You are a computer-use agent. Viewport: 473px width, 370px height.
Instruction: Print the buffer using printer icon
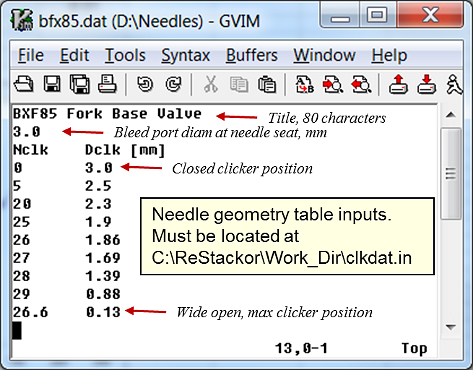[x=107, y=84]
